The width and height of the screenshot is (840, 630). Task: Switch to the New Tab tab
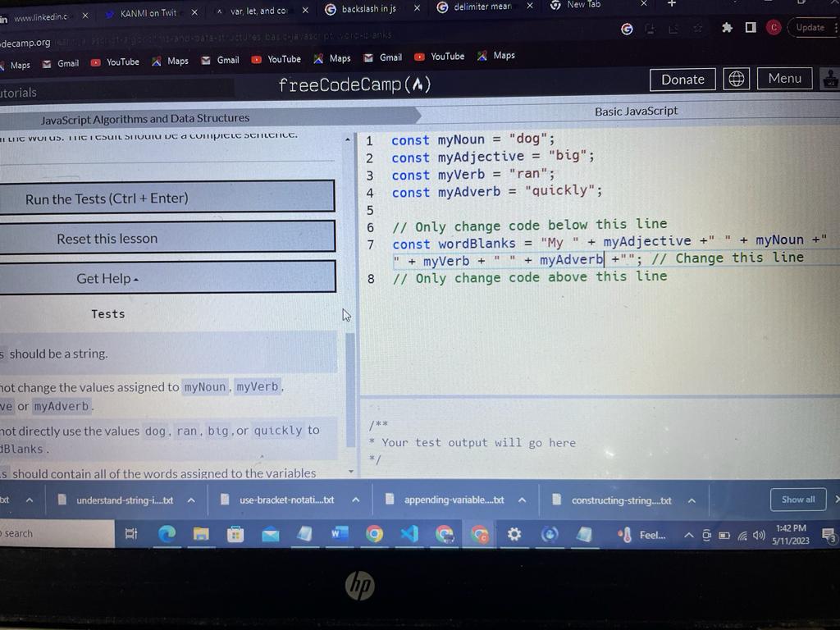(583, 4)
